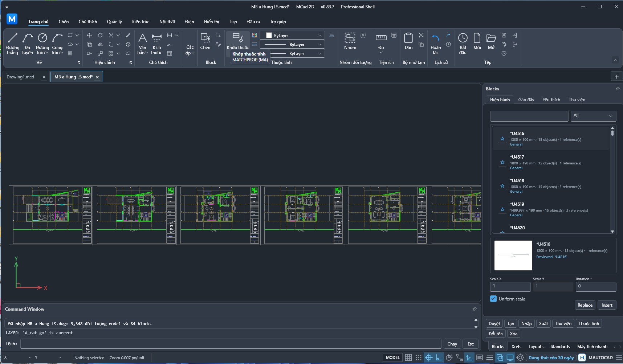Open the Hiển thị ribbon tab
Image resolution: width=623 pixels, height=364 pixels.
[x=211, y=22]
